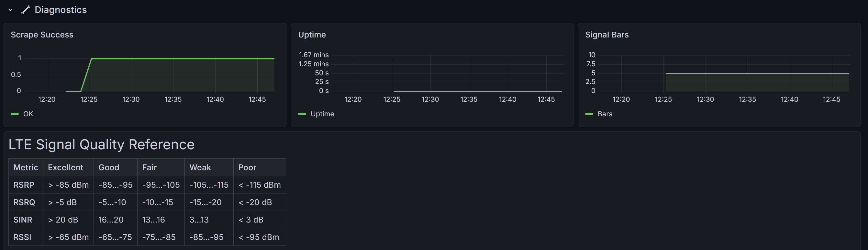Click the green Bars legend color swatch
Image resolution: width=868 pixels, height=250 pixels.
coord(589,114)
